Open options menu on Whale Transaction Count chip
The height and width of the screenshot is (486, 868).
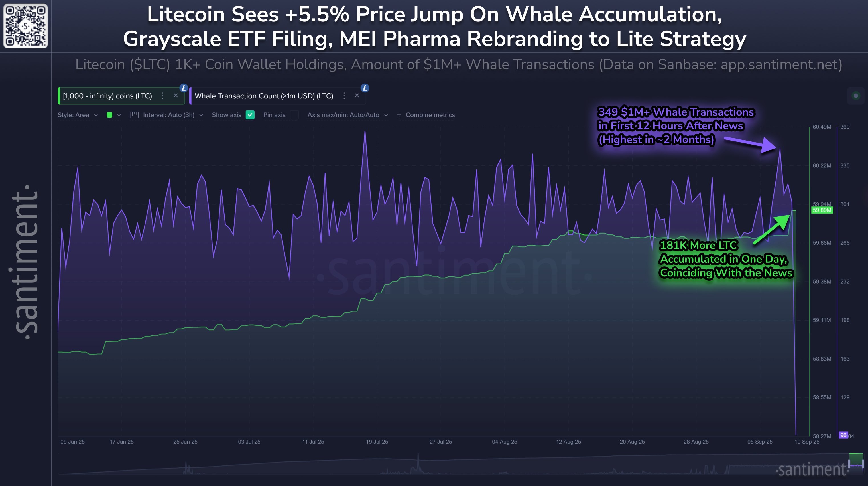(344, 95)
